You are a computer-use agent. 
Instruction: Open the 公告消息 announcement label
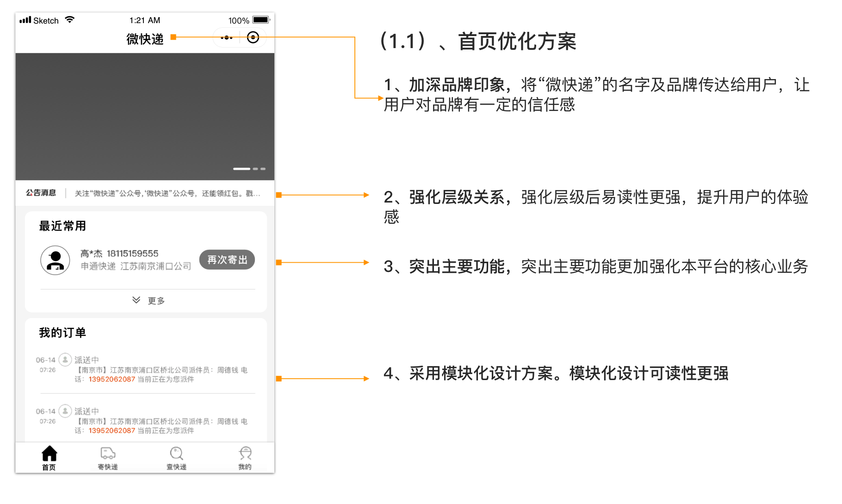pyautogui.click(x=41, y=193)
